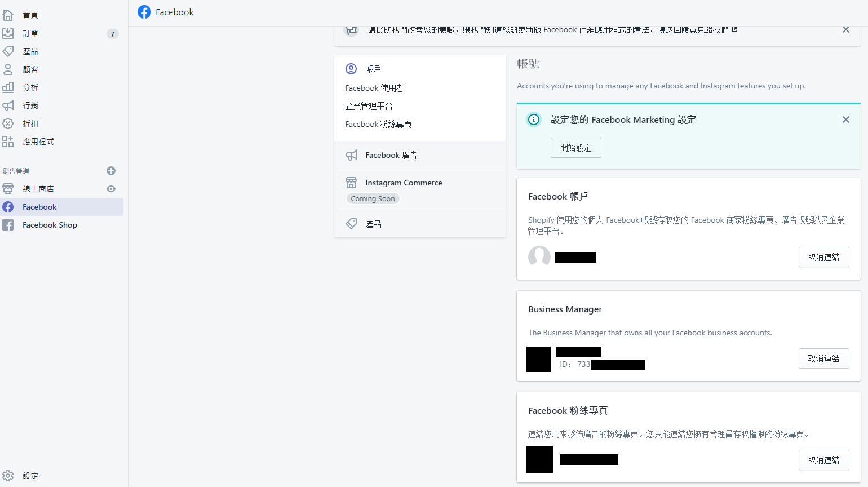Click the Coming Soon badge
This screenshot has height=487, width=868.
click(373, 198)
